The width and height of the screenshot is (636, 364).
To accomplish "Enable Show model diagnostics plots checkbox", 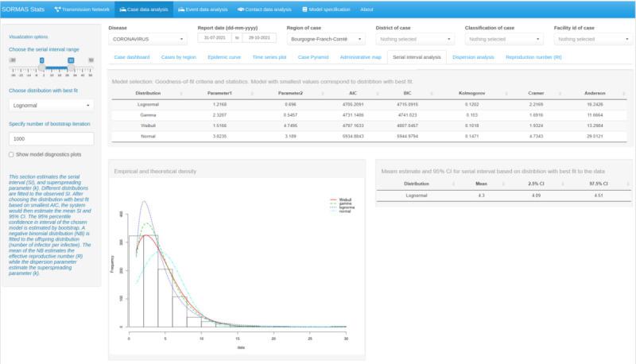I will point(10,154).
